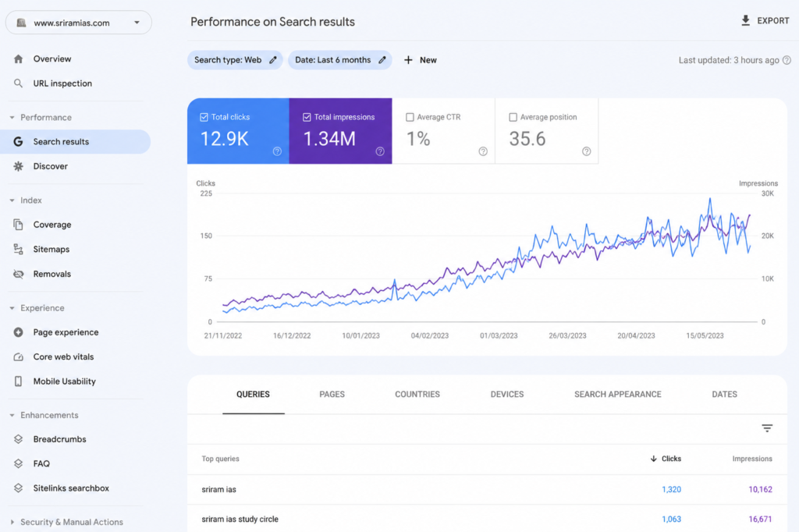Click the Google G Search results icon
This screenshot has height=532, width=799.
point(19,142)
